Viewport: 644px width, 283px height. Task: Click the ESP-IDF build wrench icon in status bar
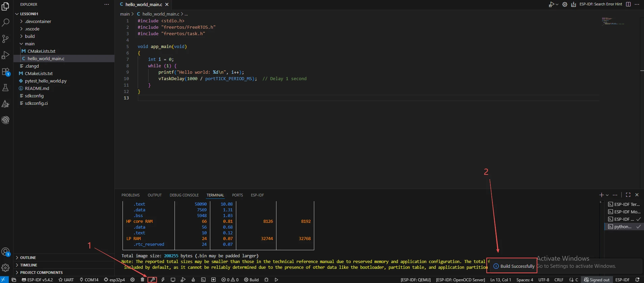coord(153,280)
